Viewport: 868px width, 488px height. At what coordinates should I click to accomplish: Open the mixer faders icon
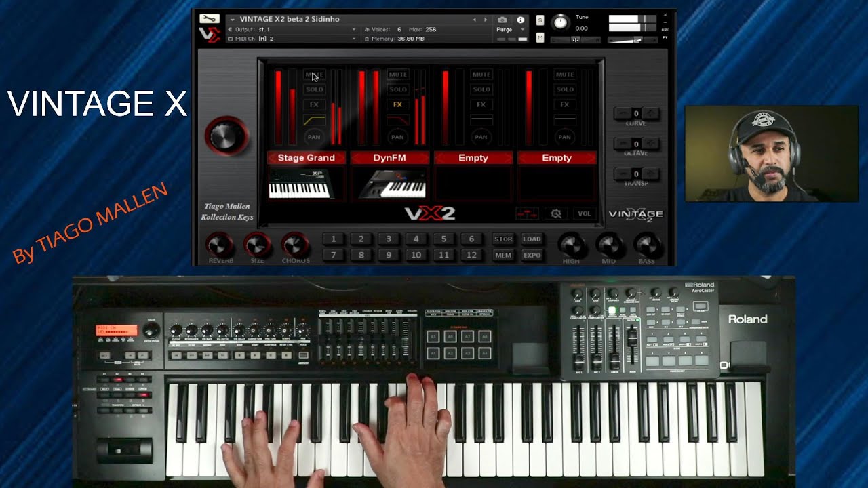[527, 213]
